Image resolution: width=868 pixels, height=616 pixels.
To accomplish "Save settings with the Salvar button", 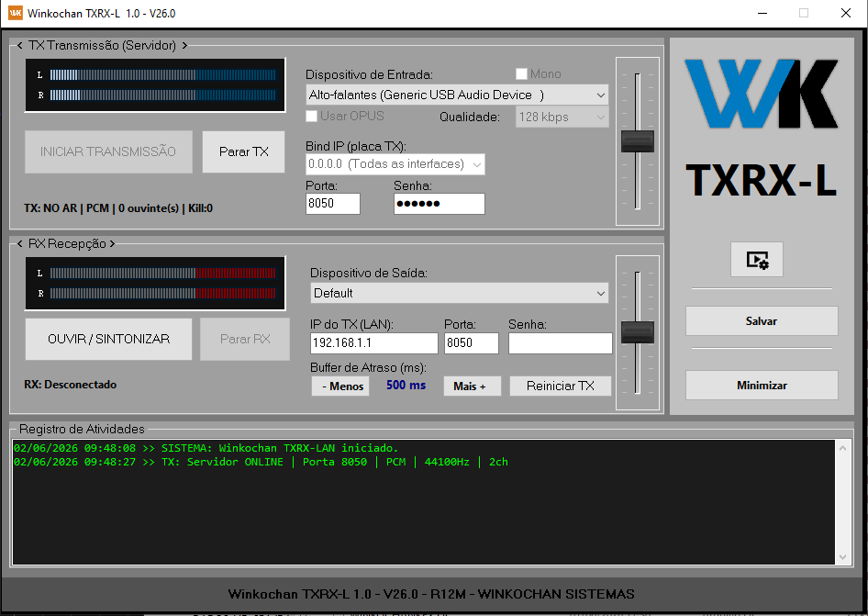I will [762, 320].
